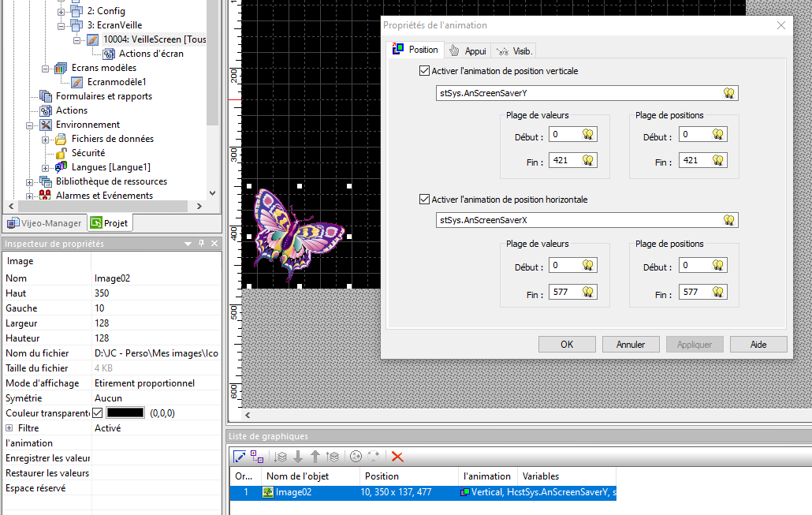The height and width of the screenshot is (515, 812).
Task: Expand the Filtre property row
Action: tap(9, 428)
